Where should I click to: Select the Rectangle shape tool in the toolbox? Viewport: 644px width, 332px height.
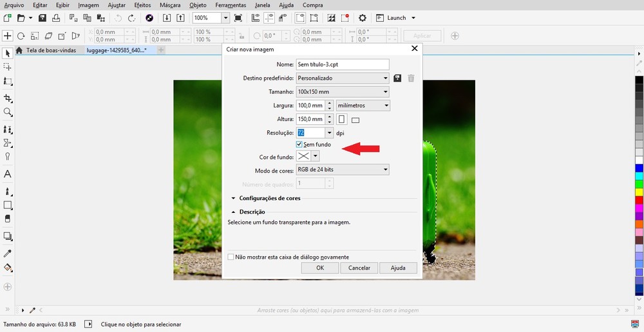click(7, 205)
